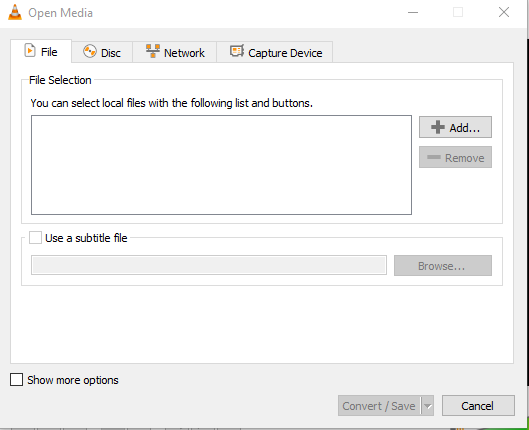Click the Disc tab disc icon

(90, 52)
